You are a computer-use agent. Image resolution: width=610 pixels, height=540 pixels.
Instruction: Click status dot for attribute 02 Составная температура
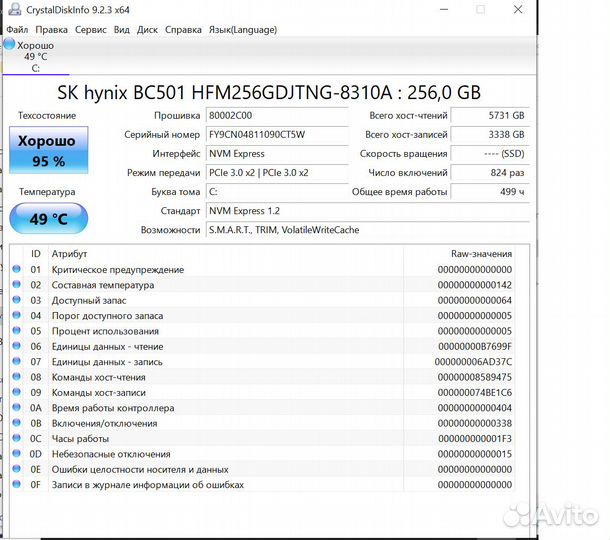pos(16,284)
